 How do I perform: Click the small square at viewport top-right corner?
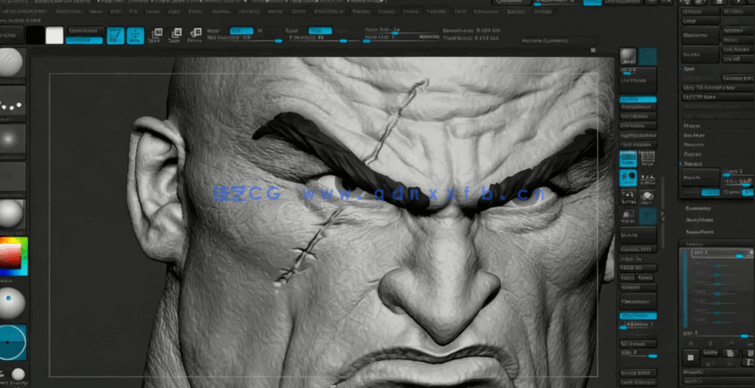coord(593,50)
